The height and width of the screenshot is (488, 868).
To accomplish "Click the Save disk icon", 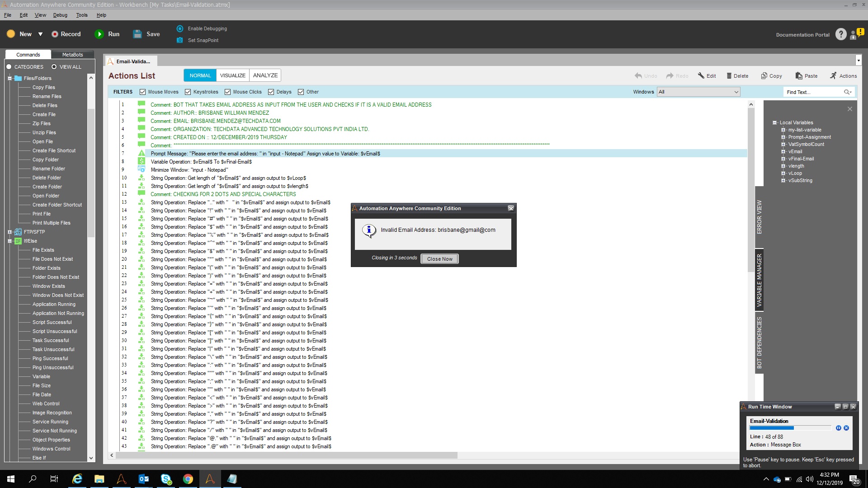I will (137, 34).
